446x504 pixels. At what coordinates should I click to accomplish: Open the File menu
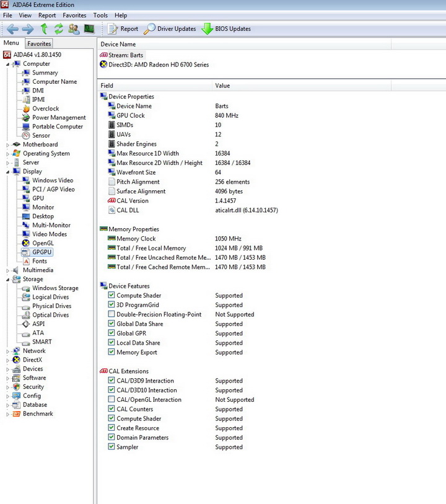[7, 15]
